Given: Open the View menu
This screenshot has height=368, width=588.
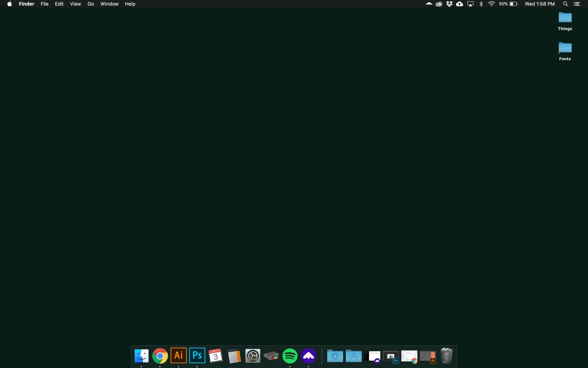Looking at the screenshot, I should coord(75,4).
